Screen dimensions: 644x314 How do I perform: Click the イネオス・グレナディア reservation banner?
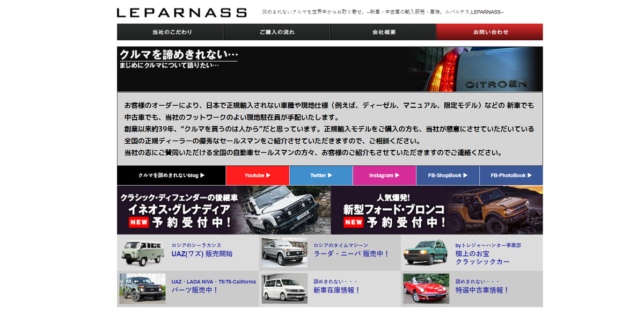[x=224, y=210]
